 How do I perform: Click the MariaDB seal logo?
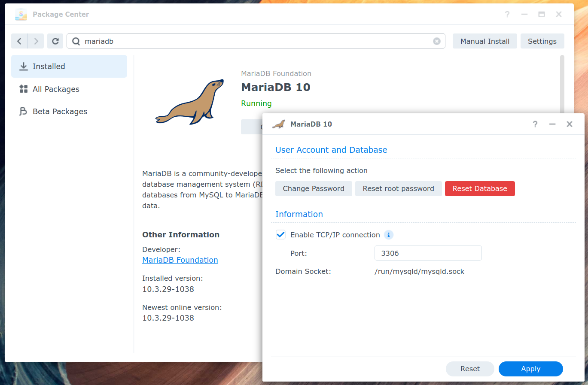(x=190, y=102)
